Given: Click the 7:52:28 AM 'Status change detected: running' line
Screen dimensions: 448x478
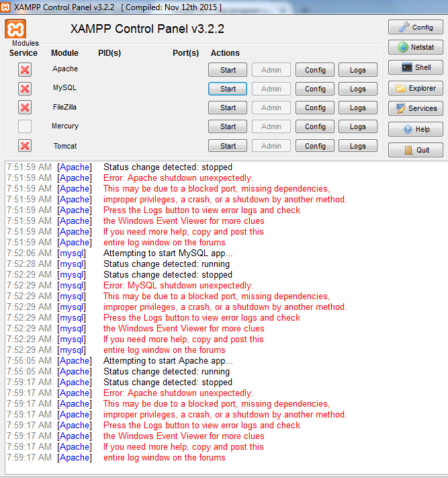Looking at the screenshot, I should pyautogui.click(x=167, y=264).
